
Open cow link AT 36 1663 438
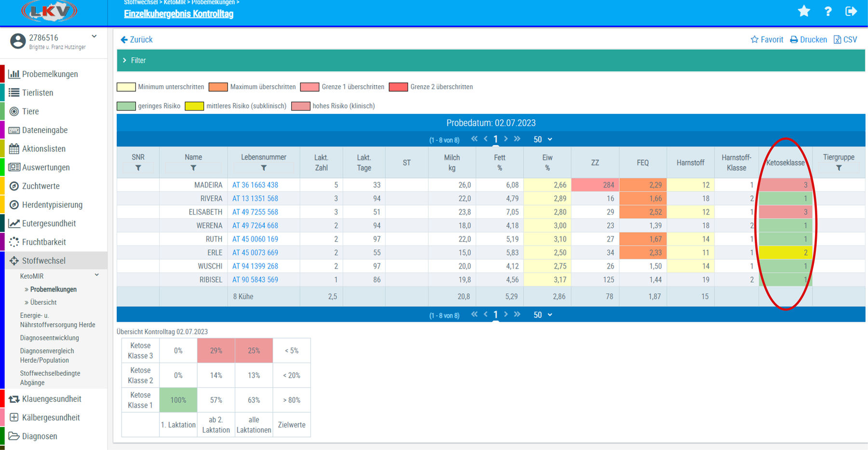pos(255,185)
